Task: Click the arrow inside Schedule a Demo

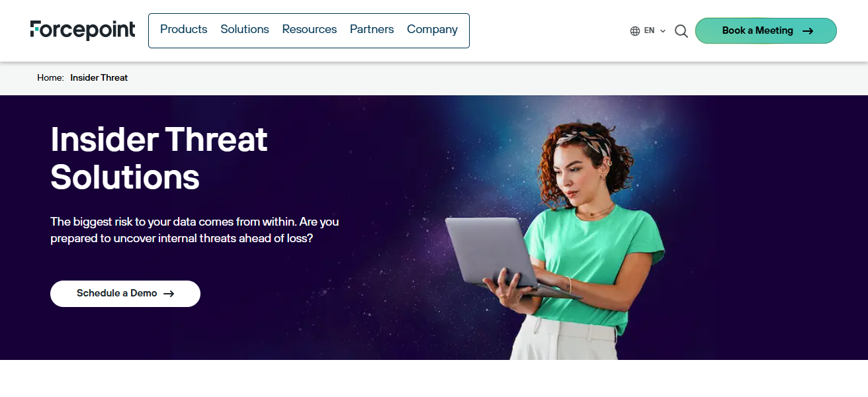Action: coord(169,294)
